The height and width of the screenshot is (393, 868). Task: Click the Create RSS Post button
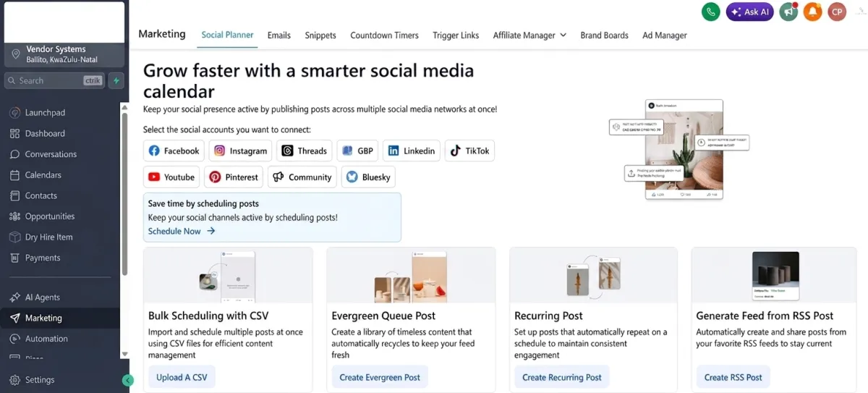click(x=733, y=377)
